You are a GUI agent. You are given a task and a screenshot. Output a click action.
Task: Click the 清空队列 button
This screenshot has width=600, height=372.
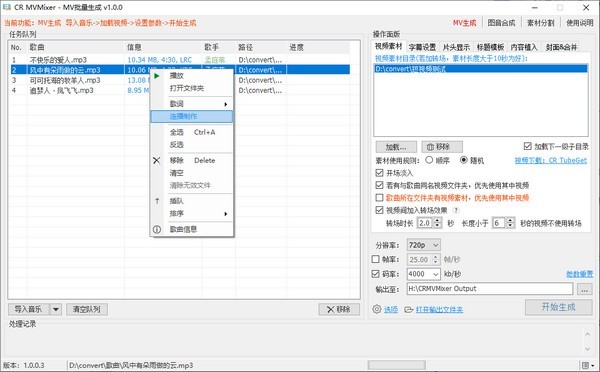tap(87, 309)
